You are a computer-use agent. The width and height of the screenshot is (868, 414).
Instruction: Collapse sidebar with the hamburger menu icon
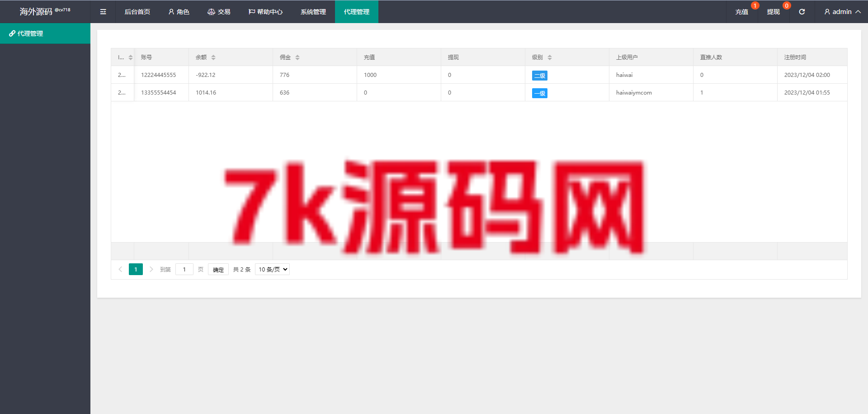click(x=103, y=12)
